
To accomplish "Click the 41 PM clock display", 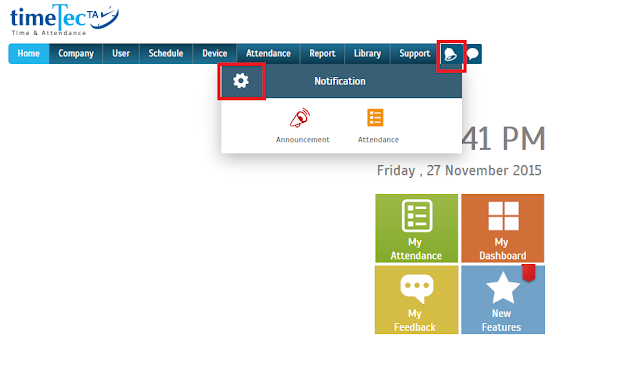I will pos(504,139).
